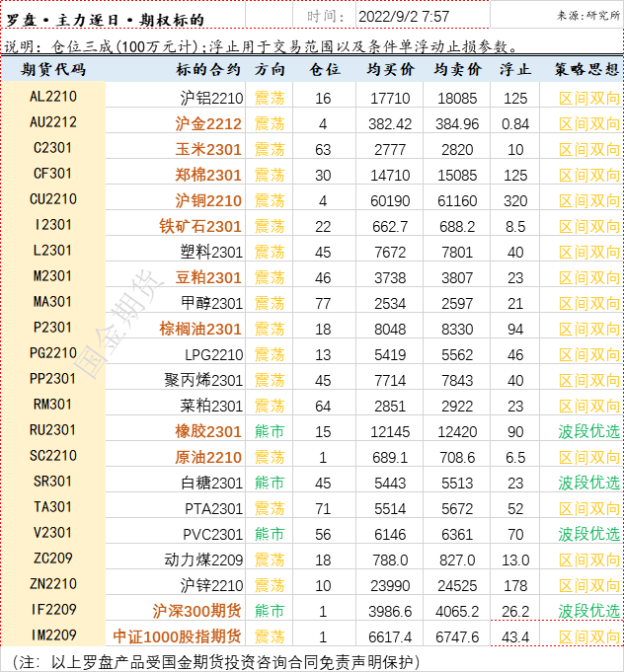Click the RU2301 futures code cell
This screenshot has width=624, height=672.
52,430
